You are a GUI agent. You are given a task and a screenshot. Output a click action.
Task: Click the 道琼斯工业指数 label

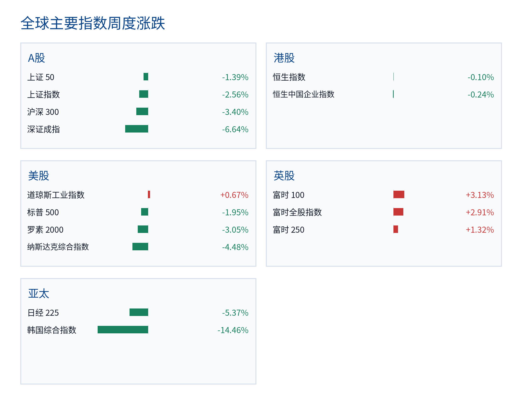pos(56,195)
